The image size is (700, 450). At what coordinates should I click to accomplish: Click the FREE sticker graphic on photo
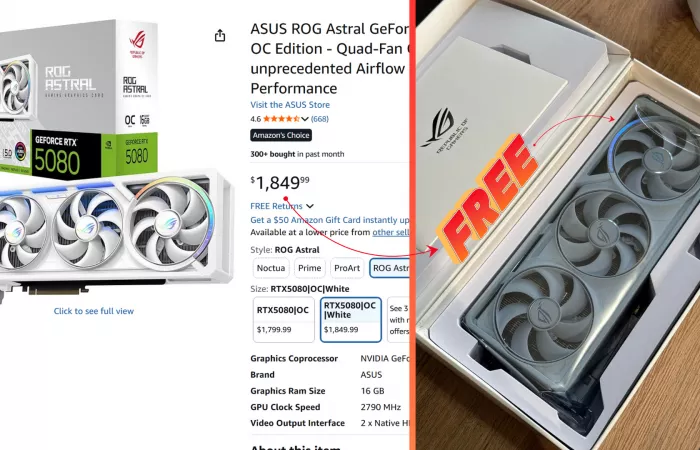click(x=489, y=198)
